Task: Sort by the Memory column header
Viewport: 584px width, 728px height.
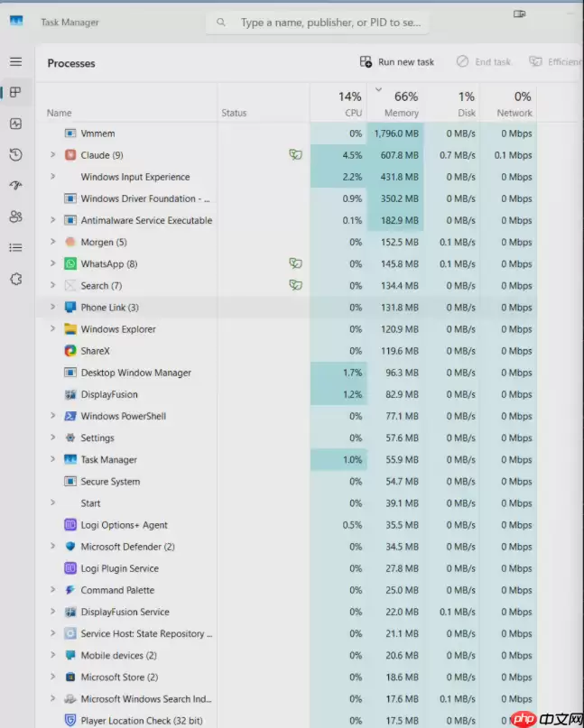Action: 395,104
